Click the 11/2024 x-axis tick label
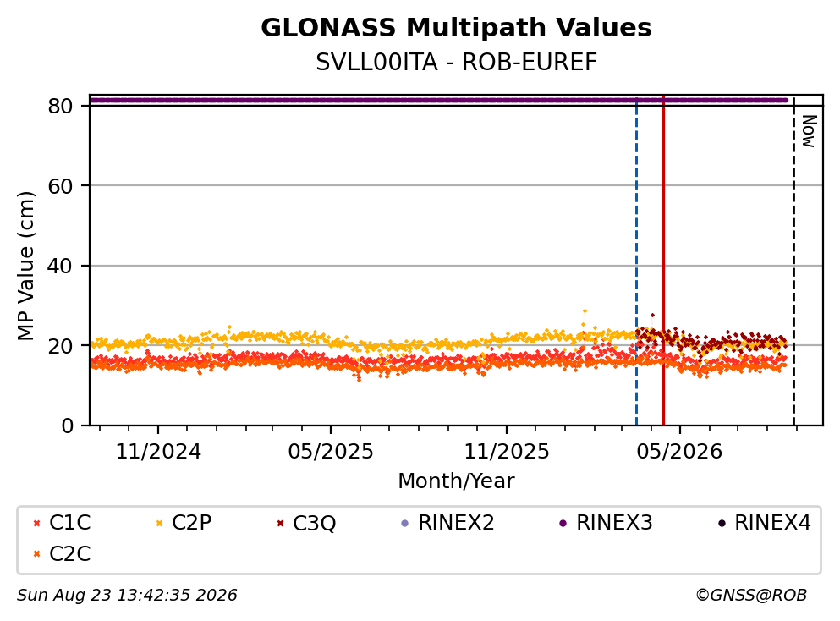 pyautogui.click(x=158, y=452)
